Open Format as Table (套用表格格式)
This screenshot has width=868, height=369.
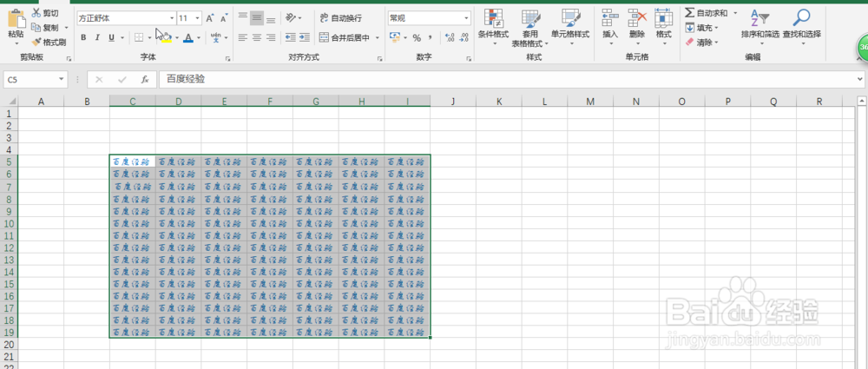click(529, 27)
